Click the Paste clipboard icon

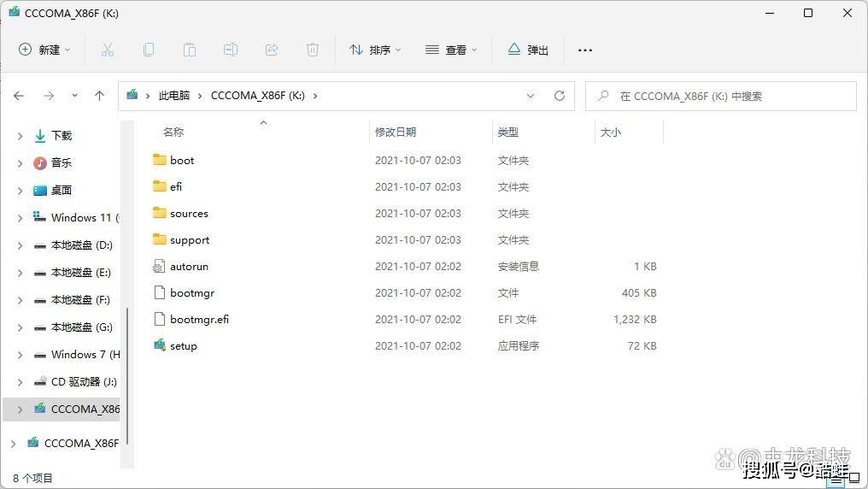click(190, 50)
